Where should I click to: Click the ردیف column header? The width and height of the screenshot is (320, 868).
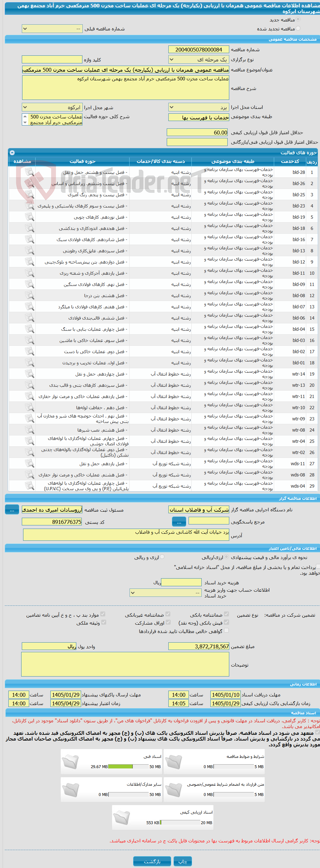(x=312, y=161)
